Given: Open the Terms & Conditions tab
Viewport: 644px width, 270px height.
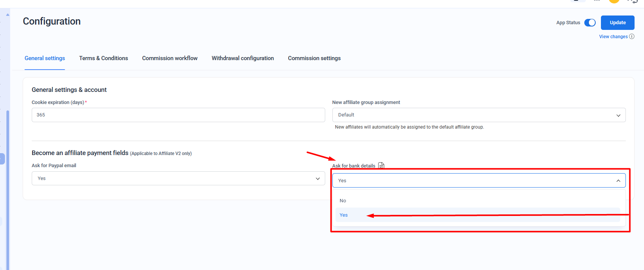Looking at the screenshot, I should pyautogui.click(x=103, y=58).
